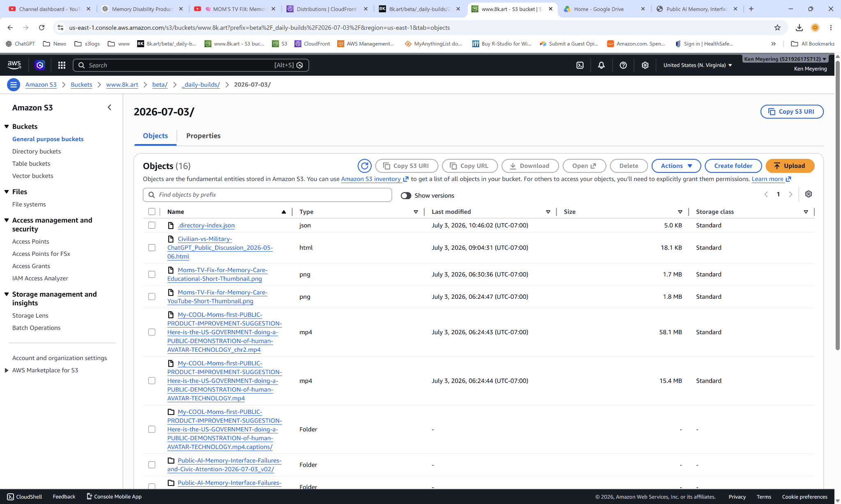The width and height of the screenshot is (841, 504).
Task: Check the AVATAR-TECHNOLOGY_chr2.mp4 row
Action: click(152, 332)
